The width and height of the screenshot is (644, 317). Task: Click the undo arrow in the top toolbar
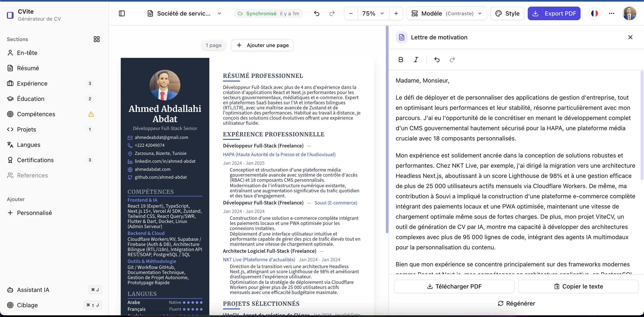(316, 13)
